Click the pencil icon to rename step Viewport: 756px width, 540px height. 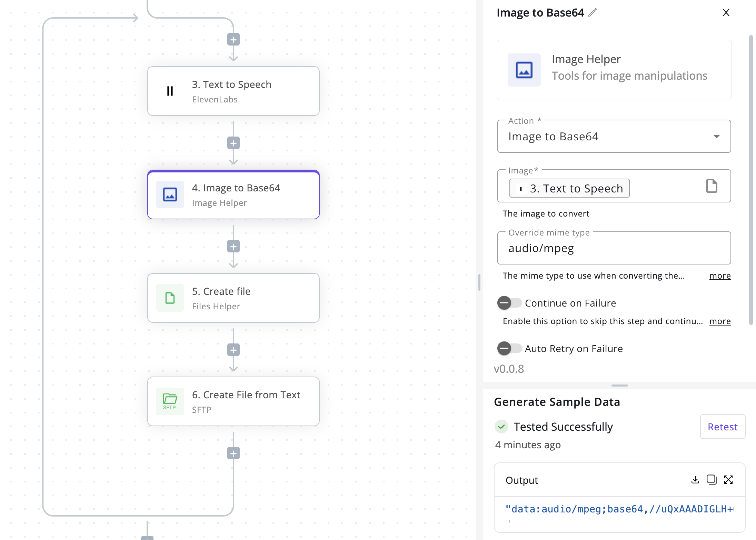click(x=593, y=12)
